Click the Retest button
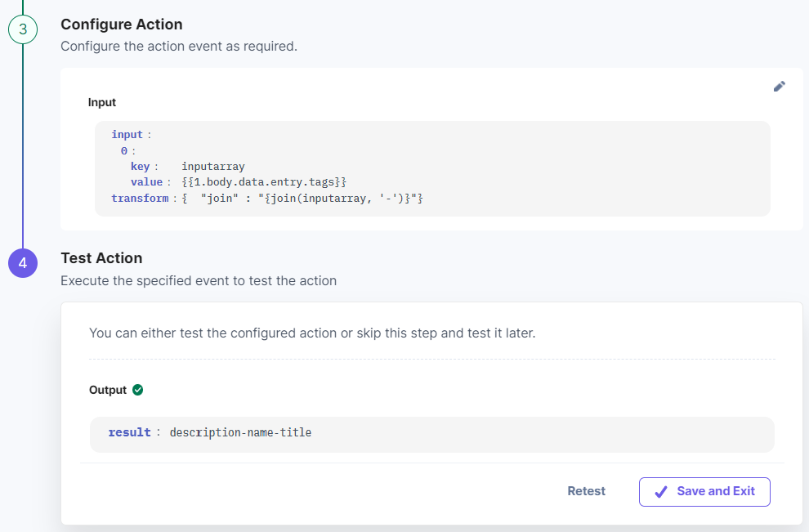The width and height of the screenshot is (809, 532). click(x=586, y=491)
